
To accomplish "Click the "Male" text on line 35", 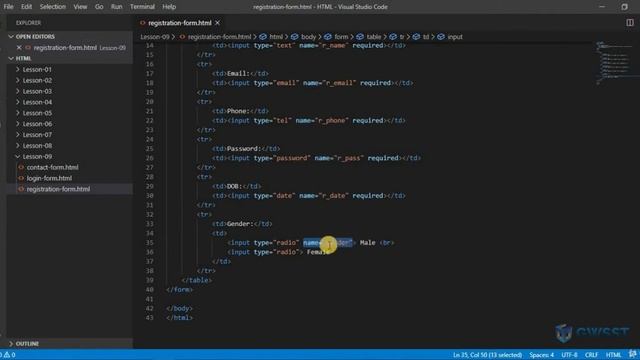I will click(367, 243).
